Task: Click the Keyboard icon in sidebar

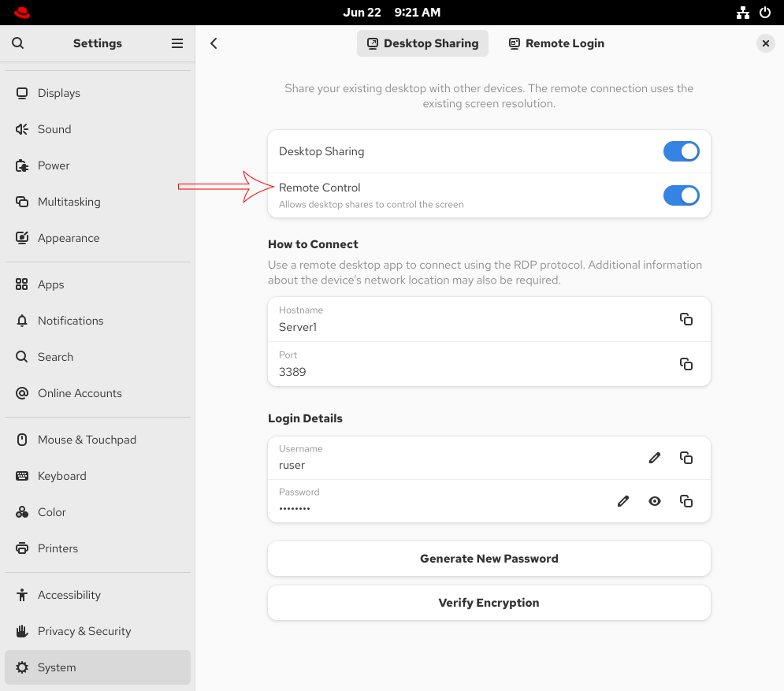Action: pyautogui.click(x=22, y=475)
